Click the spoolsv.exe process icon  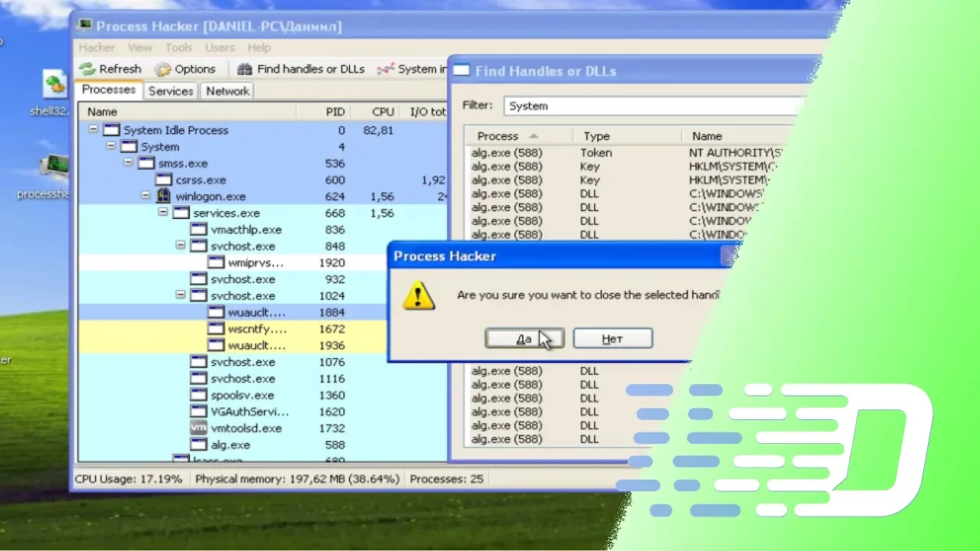click(x=198, y=395)
